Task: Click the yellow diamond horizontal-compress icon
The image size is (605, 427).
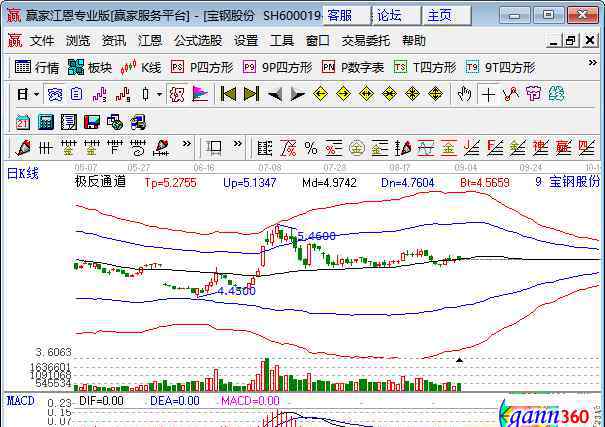Action: click(389, 94)
